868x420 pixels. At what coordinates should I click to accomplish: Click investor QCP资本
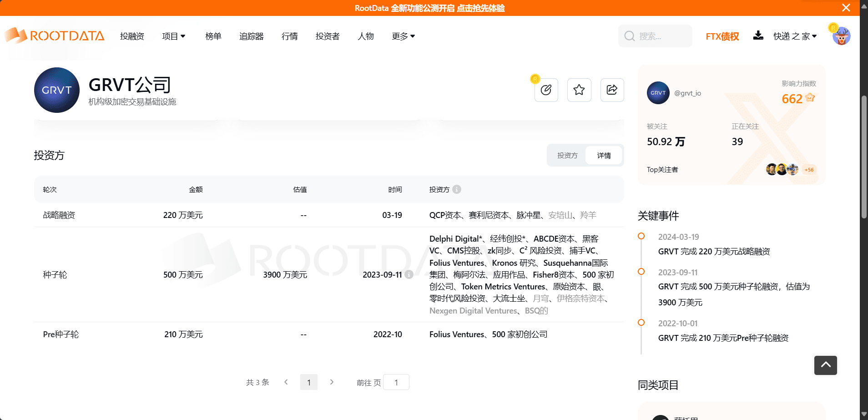point(445,215)
